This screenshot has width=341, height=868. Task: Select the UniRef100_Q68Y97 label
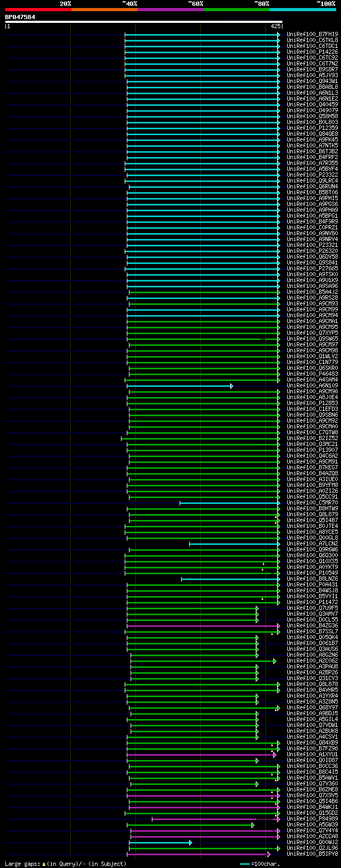(312, 707)
